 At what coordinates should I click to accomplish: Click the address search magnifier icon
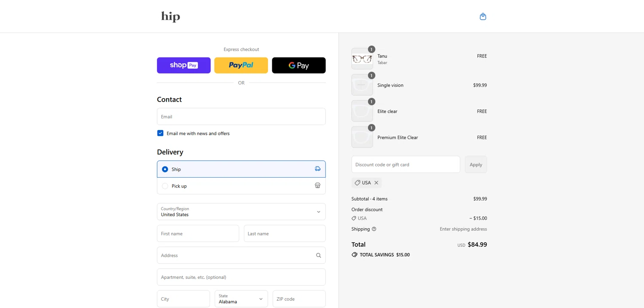click(319, 255)
